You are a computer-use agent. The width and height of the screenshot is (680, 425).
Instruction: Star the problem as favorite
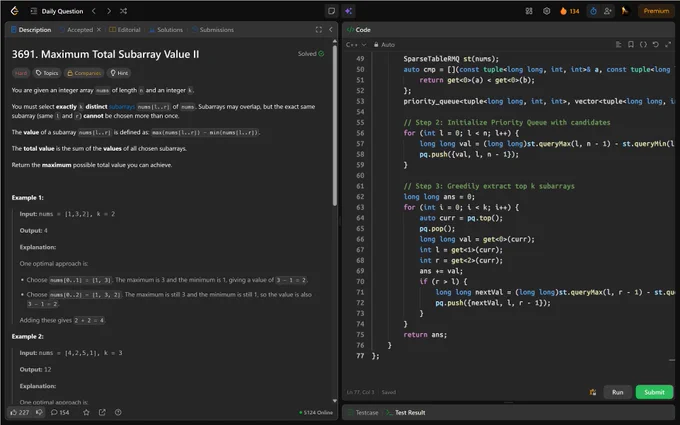click(86, 412)
